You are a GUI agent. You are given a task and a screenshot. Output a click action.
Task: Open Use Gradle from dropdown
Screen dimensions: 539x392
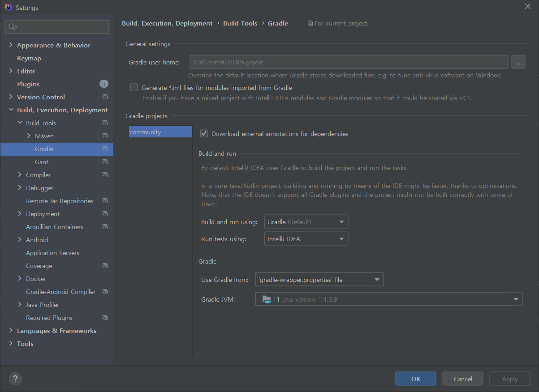coord(319,280)
